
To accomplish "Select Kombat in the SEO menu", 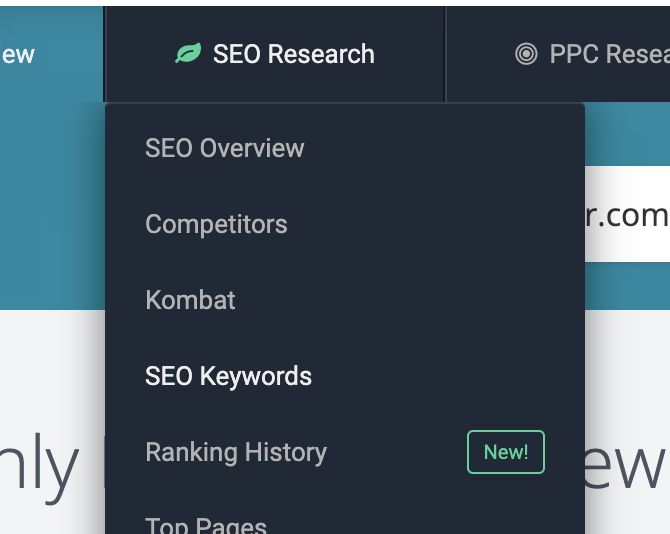I will (190, 300).
